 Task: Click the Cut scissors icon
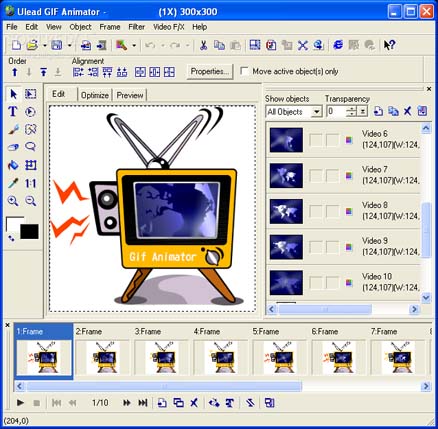tap(203, 45)
